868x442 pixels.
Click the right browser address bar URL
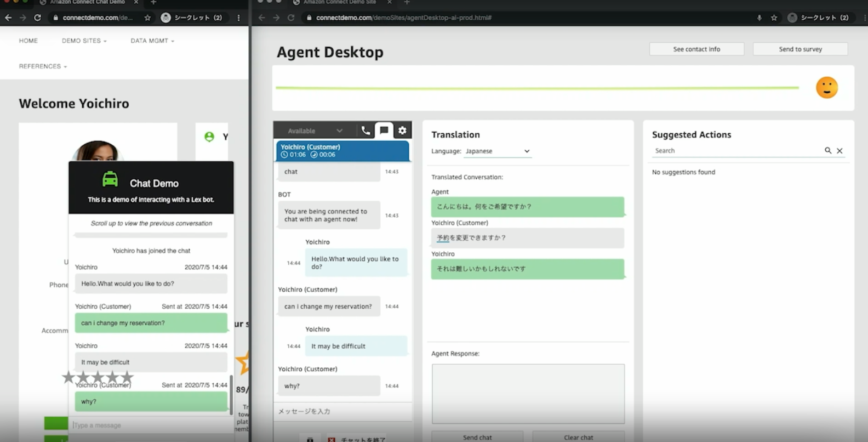[x=404, y=18]
